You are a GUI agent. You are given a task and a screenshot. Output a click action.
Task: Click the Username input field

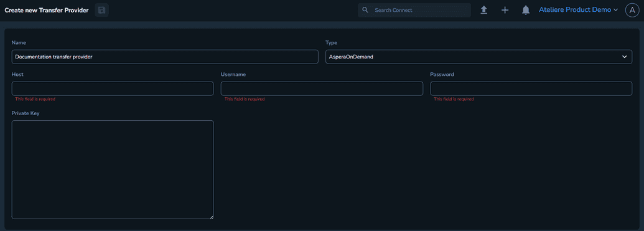click(x=322, y=88)
